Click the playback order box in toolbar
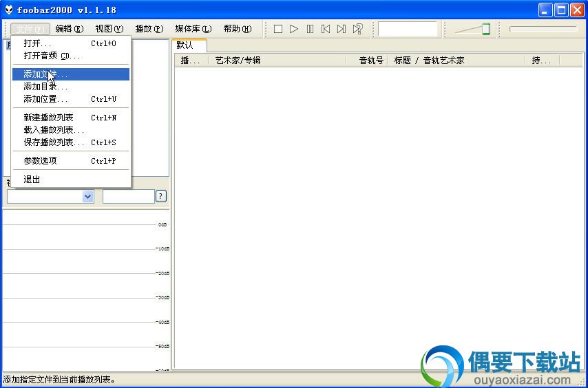588x388 pixels. point(408,29)
